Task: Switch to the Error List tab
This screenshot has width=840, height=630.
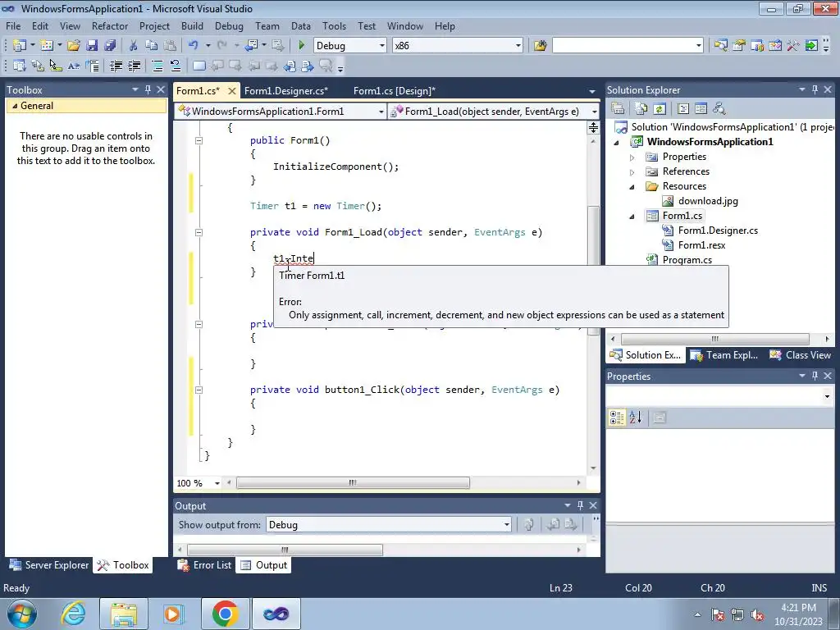Action: pos(205,565)
